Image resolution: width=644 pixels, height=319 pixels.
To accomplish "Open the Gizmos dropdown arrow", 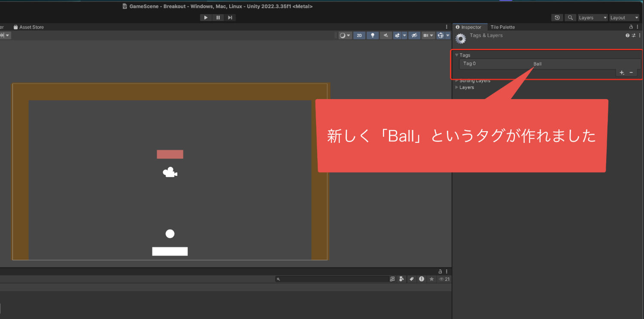I will click(x=448, y=36).
